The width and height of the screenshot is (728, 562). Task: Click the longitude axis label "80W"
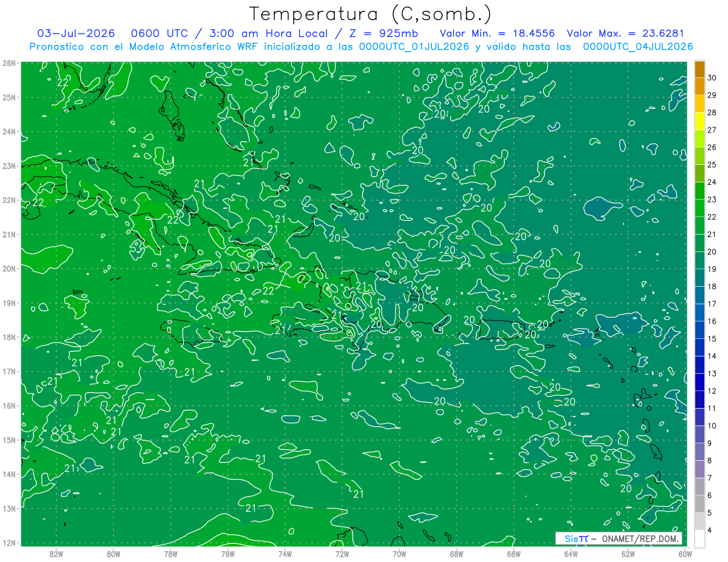coord(113,554)
